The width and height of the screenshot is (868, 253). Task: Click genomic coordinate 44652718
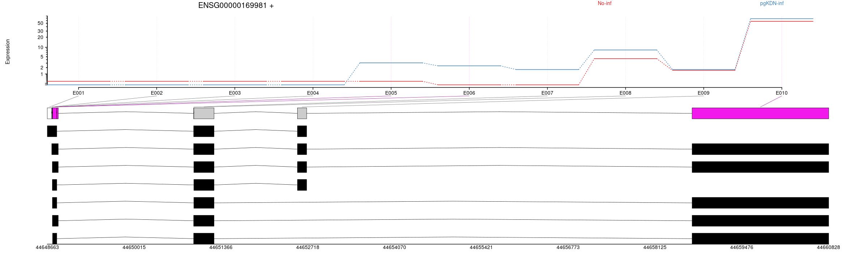click(308, 248)
